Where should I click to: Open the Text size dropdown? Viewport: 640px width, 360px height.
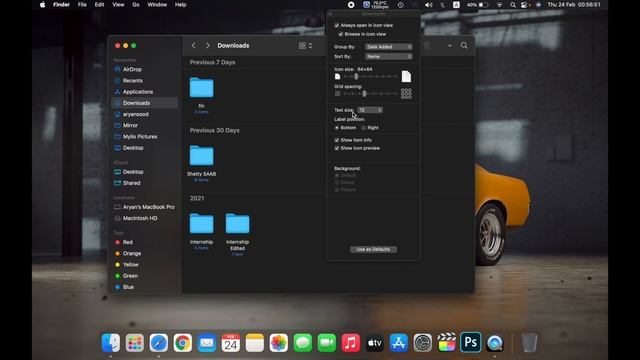click(370, 110)
